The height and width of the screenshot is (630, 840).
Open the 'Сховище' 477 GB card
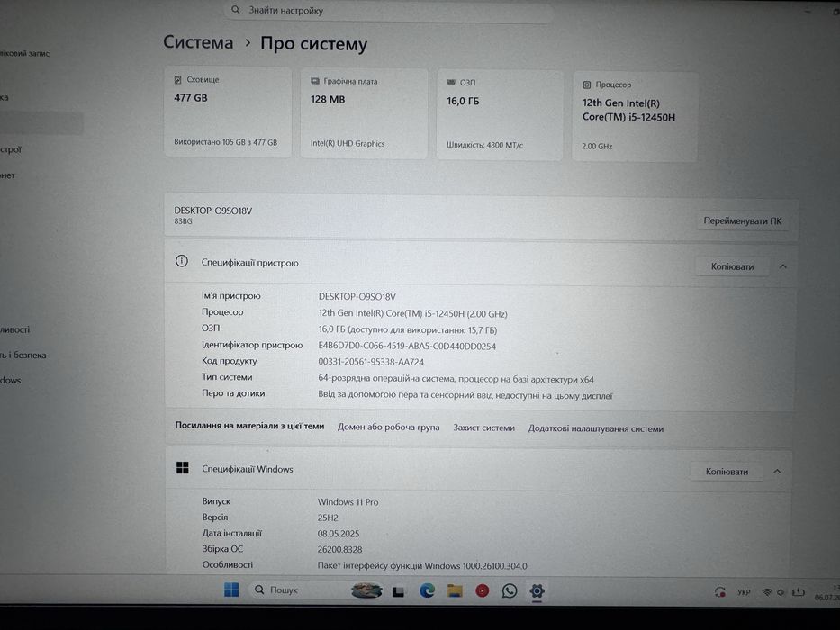(228, 112)
